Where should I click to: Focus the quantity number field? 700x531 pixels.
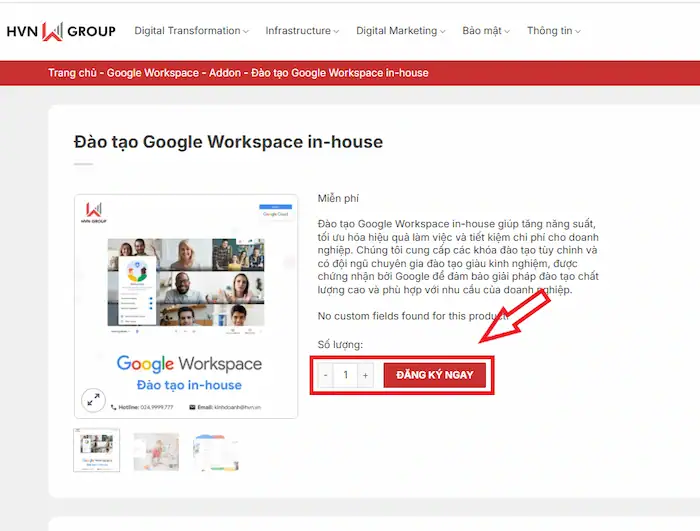pyautogui.click(x=346, y=375)
